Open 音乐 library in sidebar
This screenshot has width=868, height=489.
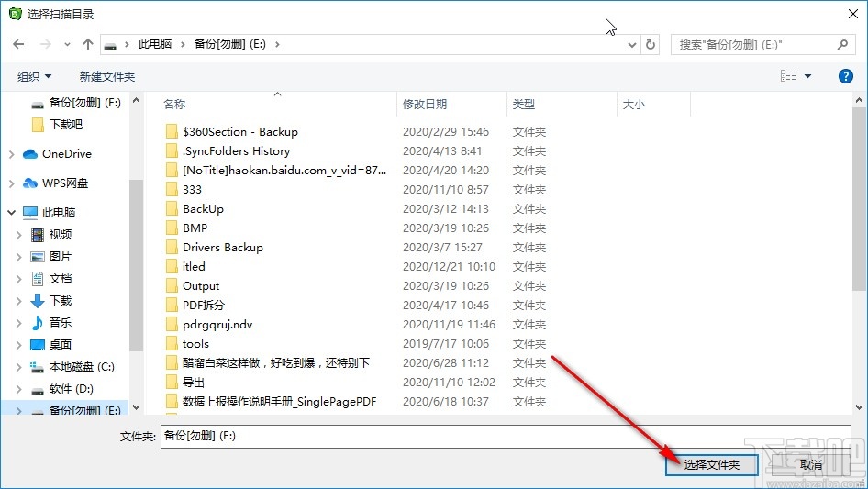(x=61, y=322)
